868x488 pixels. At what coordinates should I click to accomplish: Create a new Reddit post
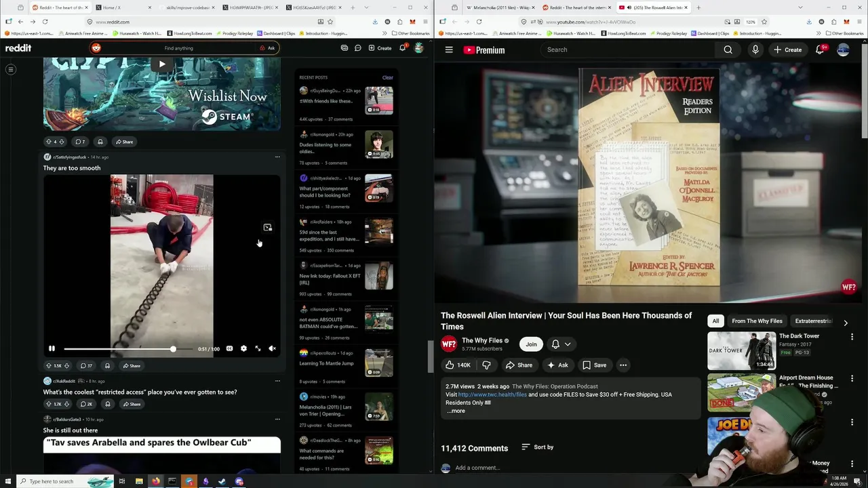coord(380,48)
